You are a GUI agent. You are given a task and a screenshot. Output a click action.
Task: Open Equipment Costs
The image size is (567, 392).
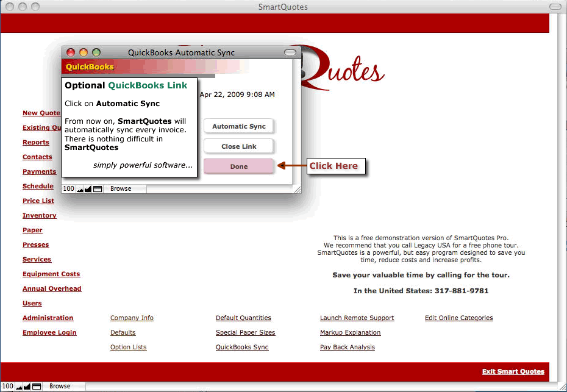pos(51,274)
